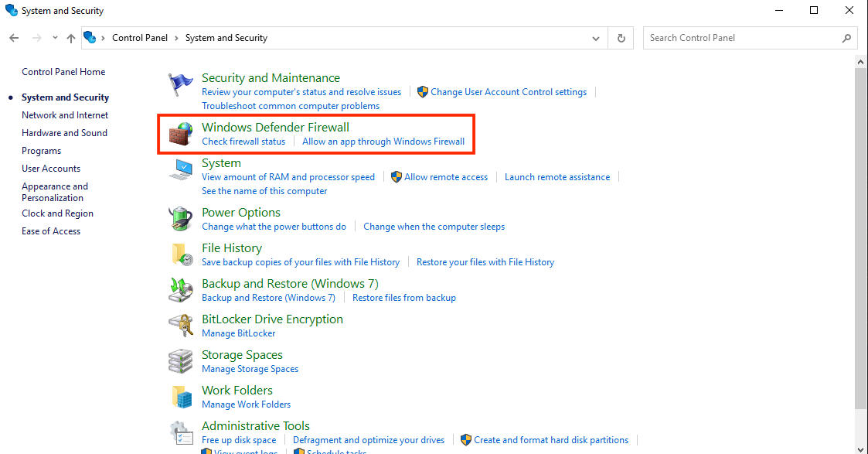Open Control Panel Home in the sidebar
The width and height of the screenshot is (868, 454).
tap(63, 71)
